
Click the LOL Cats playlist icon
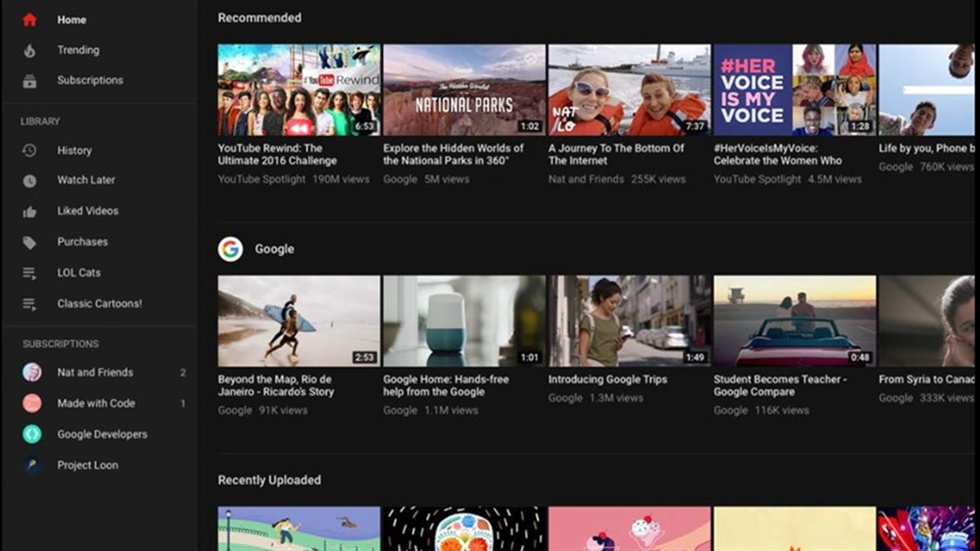30,273
